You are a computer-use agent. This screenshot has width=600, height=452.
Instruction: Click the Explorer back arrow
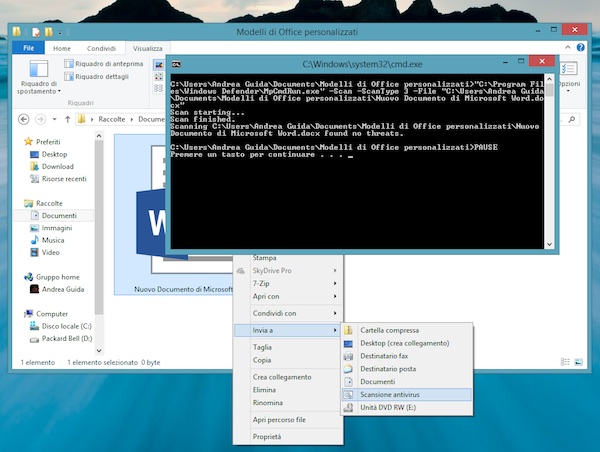(x=24, y=119)
